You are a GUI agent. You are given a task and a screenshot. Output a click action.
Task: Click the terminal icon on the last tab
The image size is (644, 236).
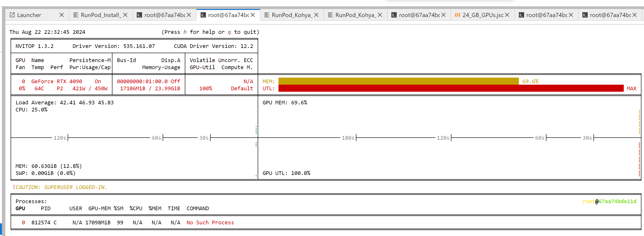pyautogui.click(x=585, y=15)
